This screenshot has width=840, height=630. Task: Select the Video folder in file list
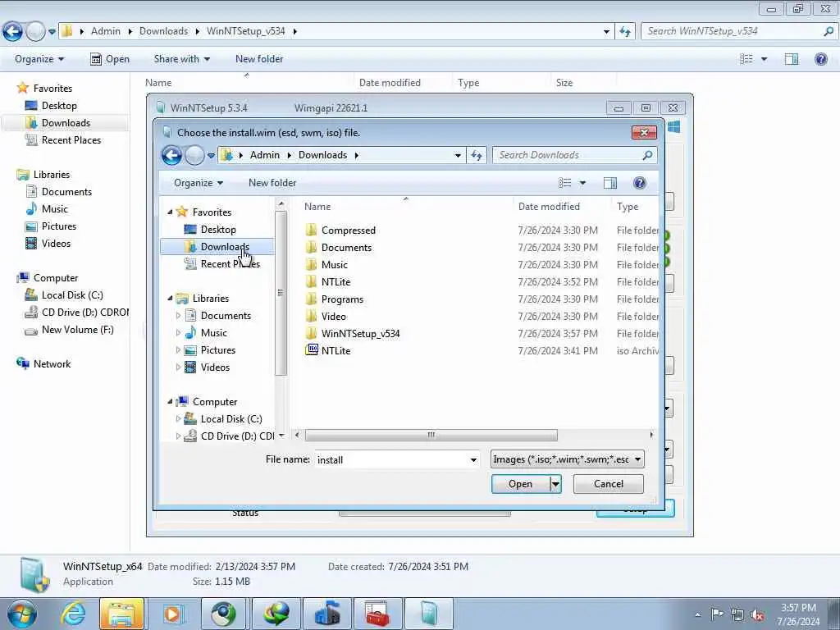333,316
